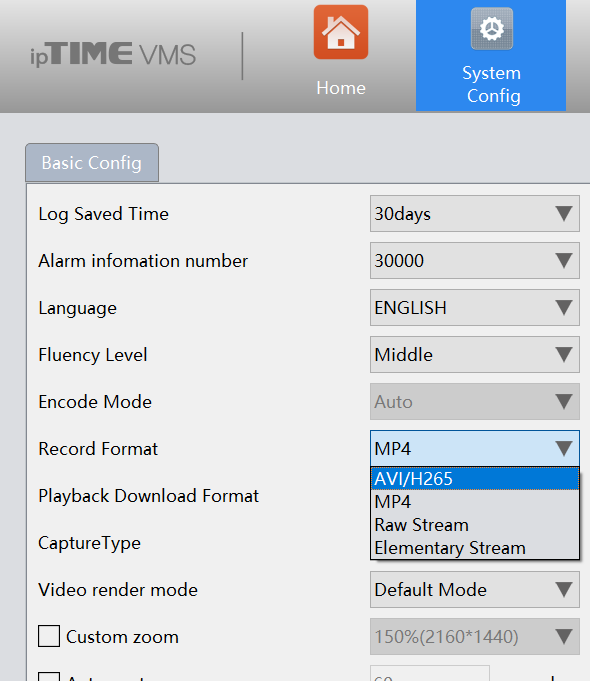590x681 pixels.
Task: Open the Log Saved Time dropdown
Action: coord(475,214)
